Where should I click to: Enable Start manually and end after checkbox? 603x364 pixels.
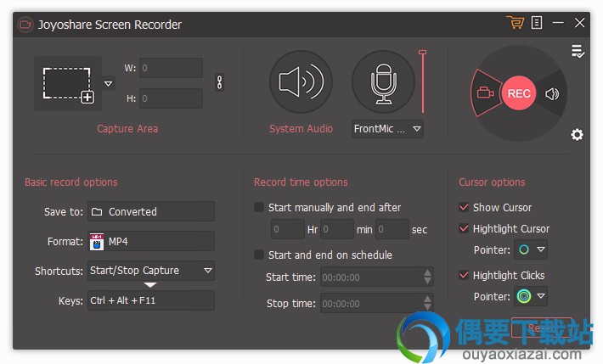pos(259,207)
